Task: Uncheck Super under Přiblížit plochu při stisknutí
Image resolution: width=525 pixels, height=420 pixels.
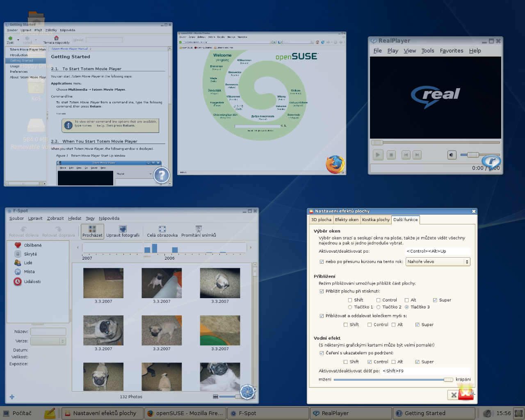Action: pos(435,300)
